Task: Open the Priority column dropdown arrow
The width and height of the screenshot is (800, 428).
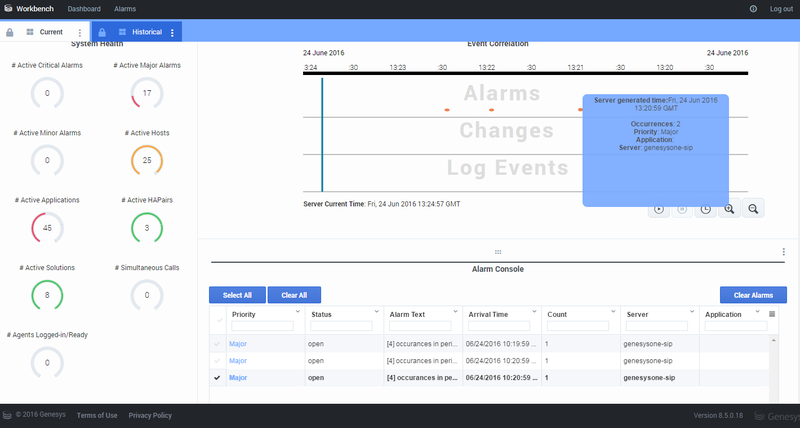Action: (x=298, y=311)
